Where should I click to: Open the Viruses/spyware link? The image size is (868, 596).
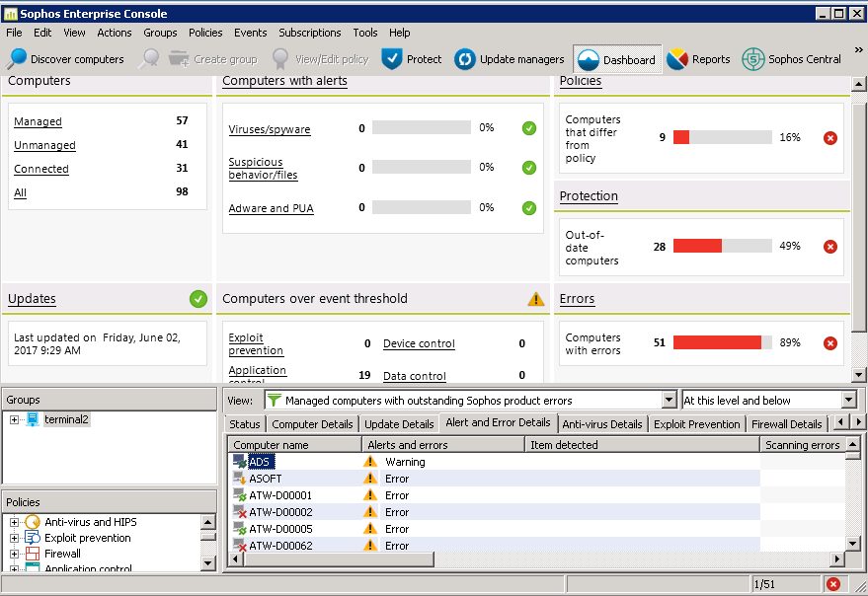(x=270, y=129)
